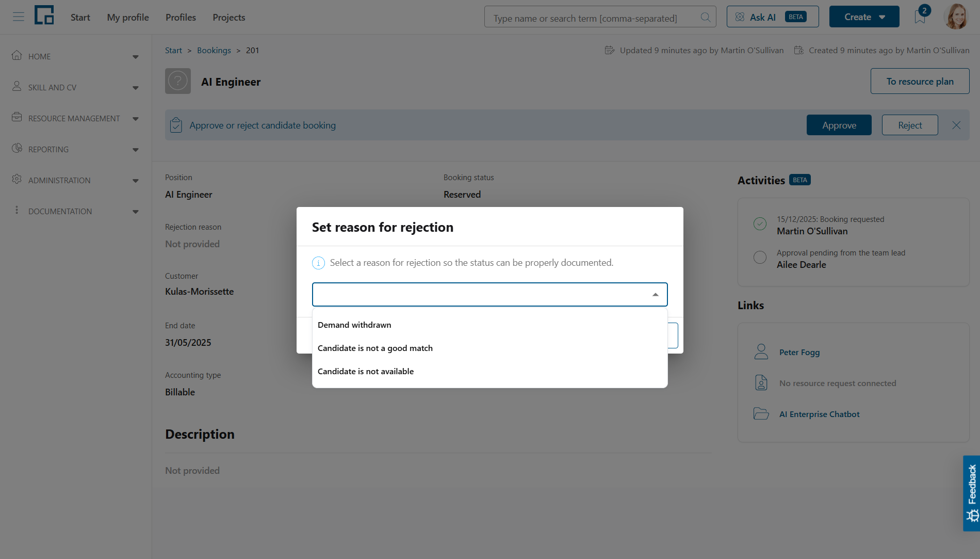Viewport: 980px width, 559px height.
Task: Open the user avatar profile picture
Action: pos(957,17)
